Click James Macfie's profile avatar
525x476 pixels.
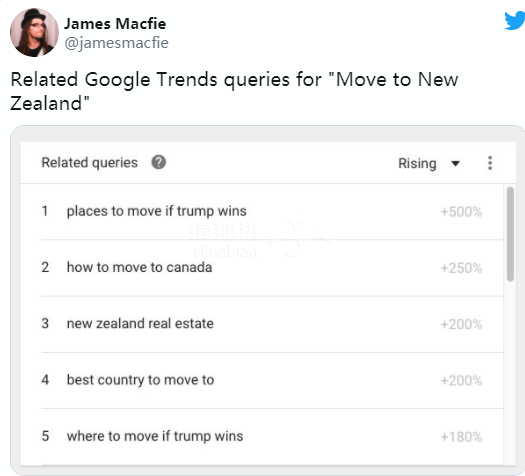click(x=34, y=32)
